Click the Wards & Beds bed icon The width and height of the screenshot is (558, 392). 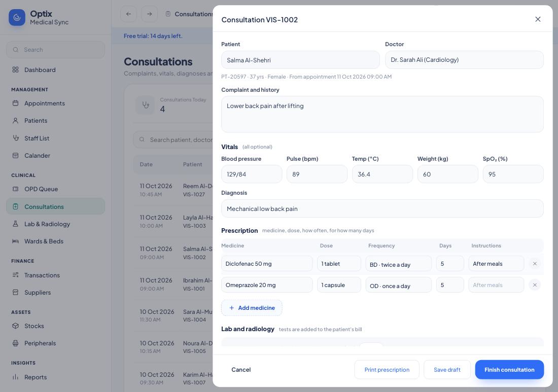coord(15,241)
